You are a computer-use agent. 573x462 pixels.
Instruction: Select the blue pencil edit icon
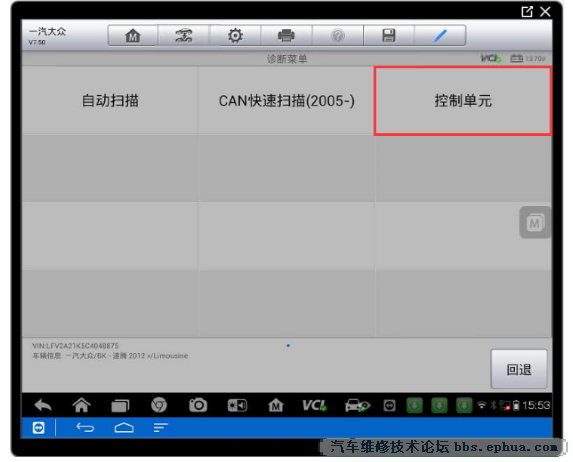440,35
